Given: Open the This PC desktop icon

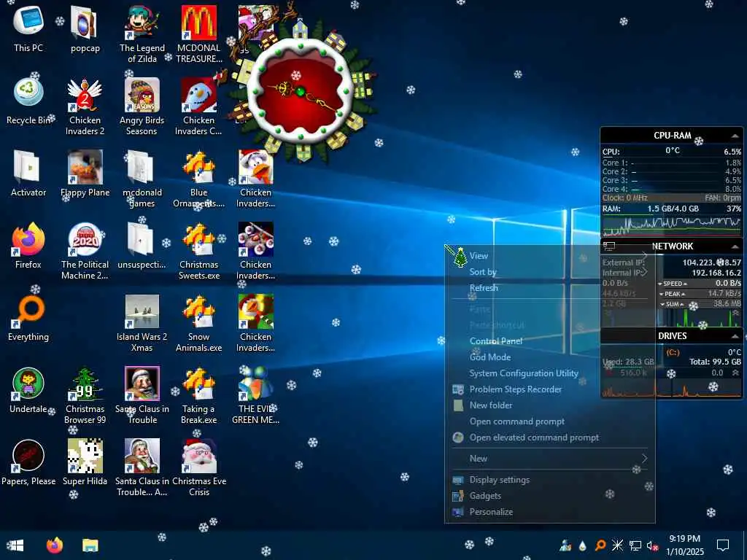Looking at the screenshot, I should click(x=28, y=28).
